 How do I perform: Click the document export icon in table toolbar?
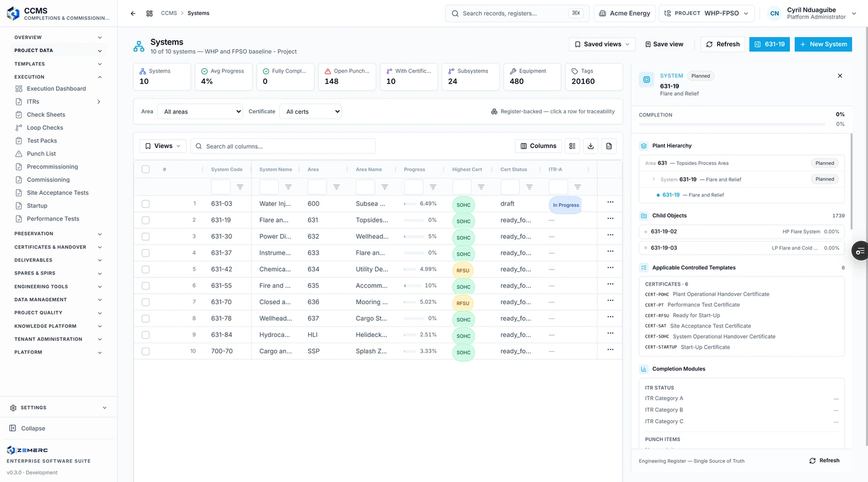609,146
